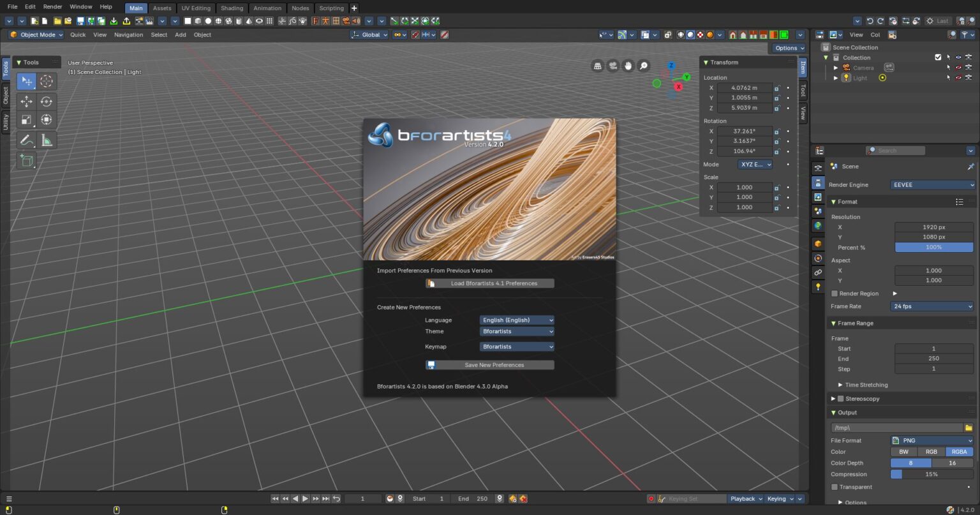
Task: Switch to the Shading workspace tab
Action: click(x=231, y=8)
